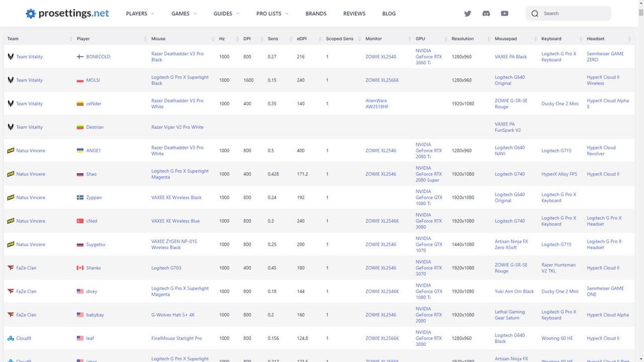
Task: Click the Finland flag beside BONECOLD
Action: tap(80, 57)
